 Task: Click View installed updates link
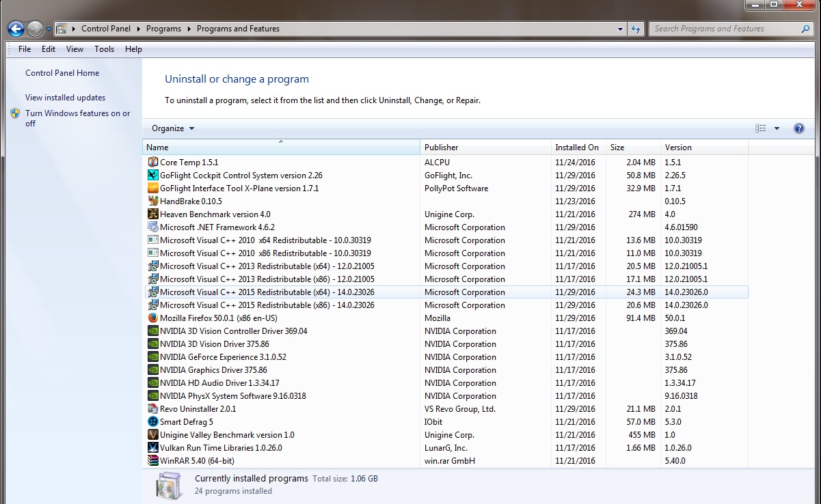pyautogui.click(x=65, y=98)
